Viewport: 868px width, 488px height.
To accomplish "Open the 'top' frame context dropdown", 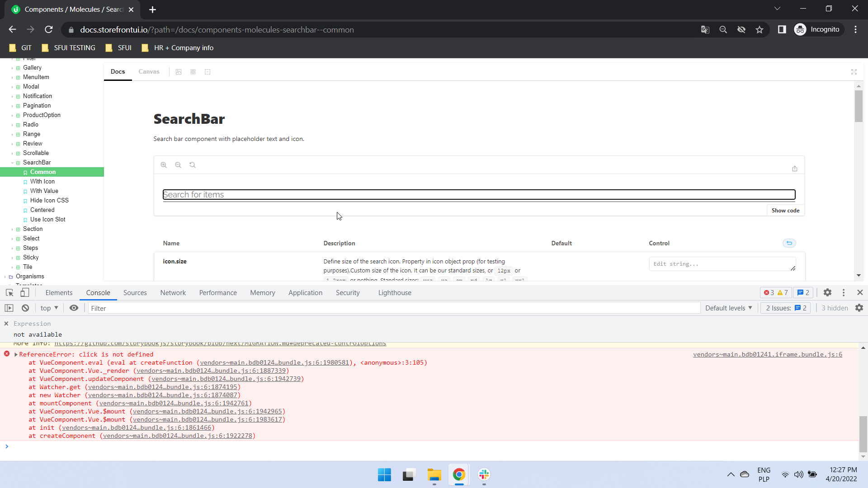I will pyautogui.click(x=49, y=308).
